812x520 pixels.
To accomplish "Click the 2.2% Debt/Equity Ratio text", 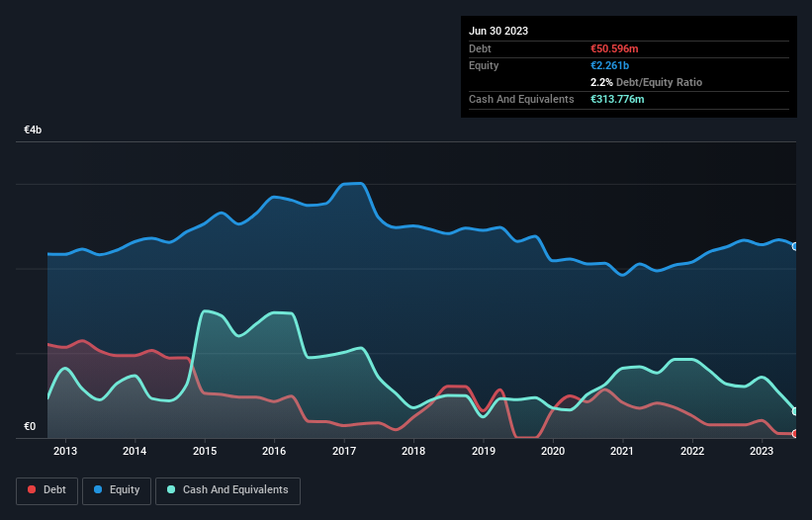I will tap(646, 82).
